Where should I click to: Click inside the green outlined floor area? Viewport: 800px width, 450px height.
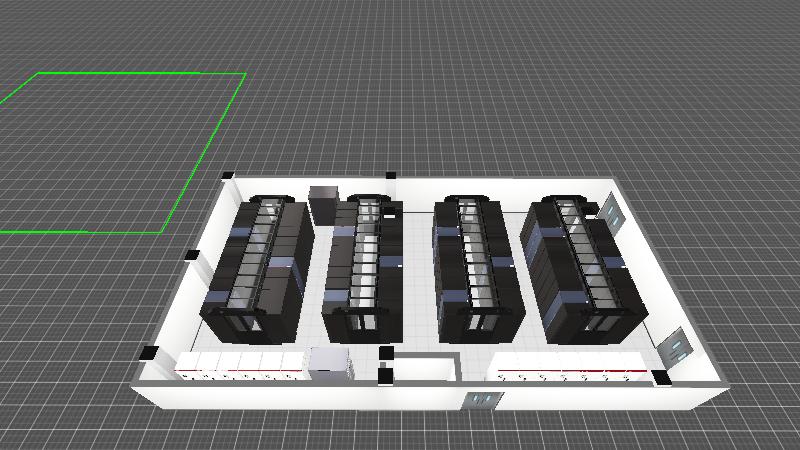point(120,150)
